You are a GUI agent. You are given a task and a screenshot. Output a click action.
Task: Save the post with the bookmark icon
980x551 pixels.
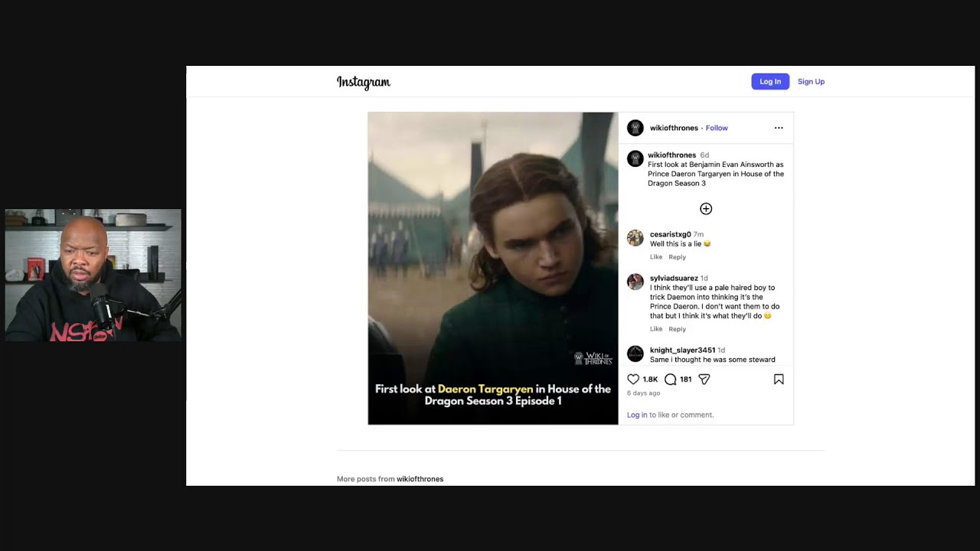779,379
